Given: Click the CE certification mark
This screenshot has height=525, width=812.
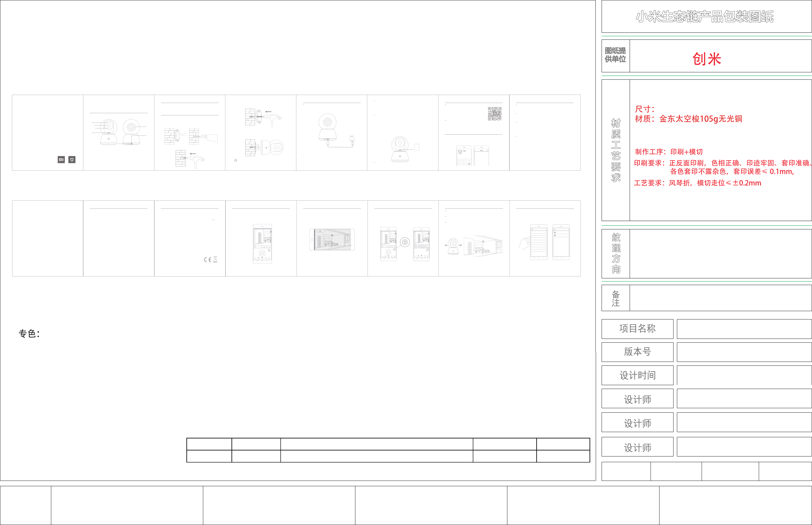Looking at the screenshot, I should click(208, 260).
